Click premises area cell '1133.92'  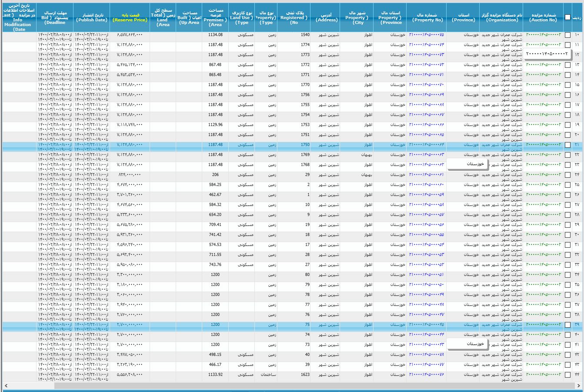(215, 375)
